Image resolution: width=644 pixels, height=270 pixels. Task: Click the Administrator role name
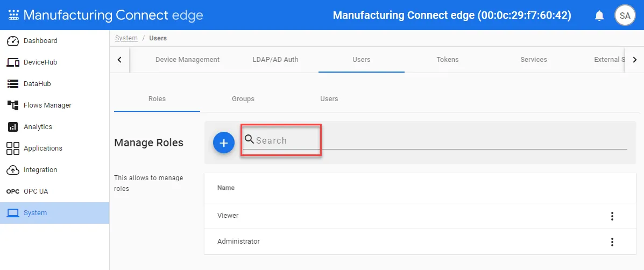coord(239,241)
